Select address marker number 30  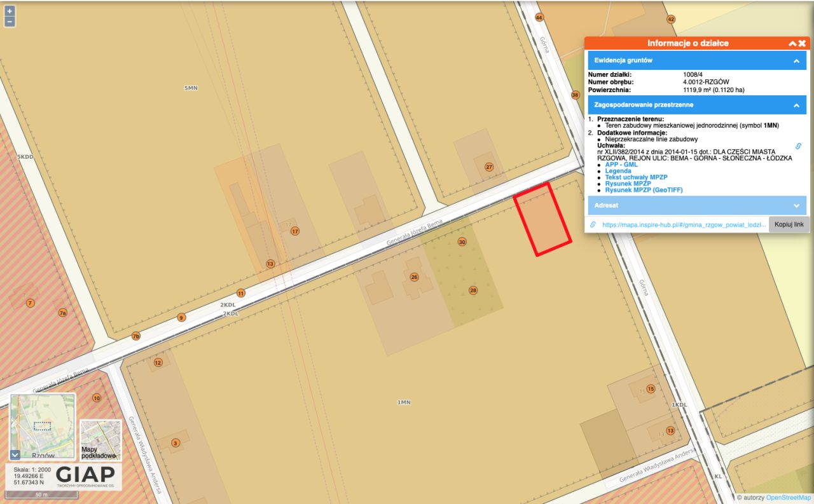coord(462,242)
